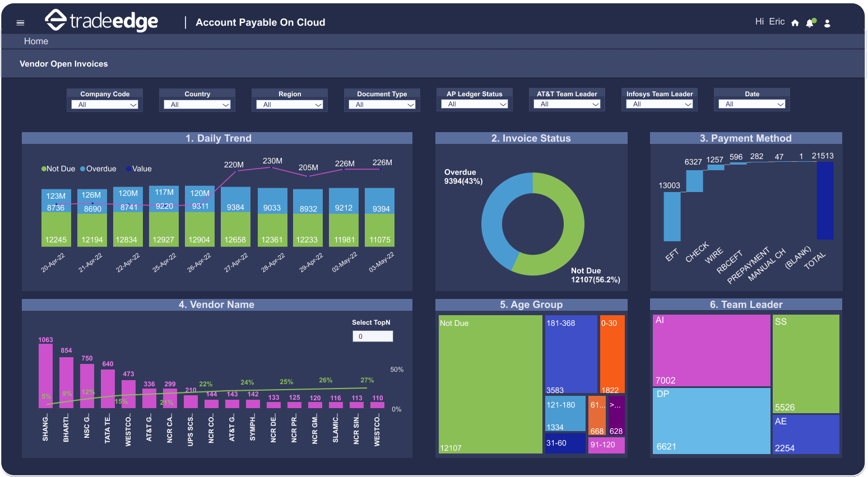Select the Home breadcrumb tab
The image size is (868, 477).
(36, 41)
